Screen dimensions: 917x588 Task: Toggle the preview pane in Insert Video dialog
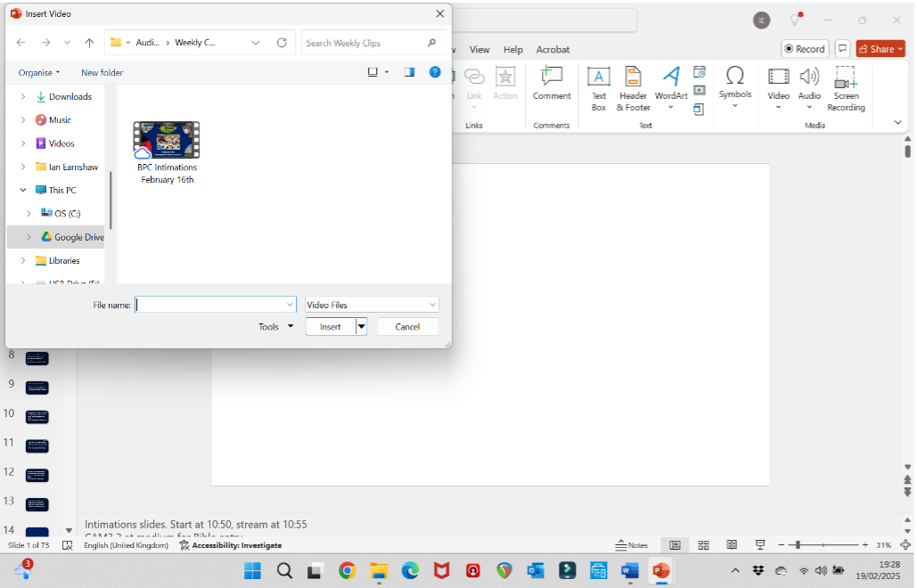(x=409, y=72)
